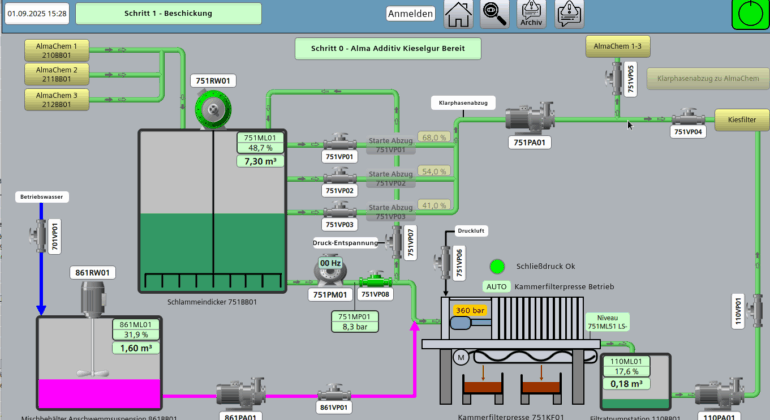The image size is (770, 420).
Task: Click the green power button
Action: coord(750,14)
